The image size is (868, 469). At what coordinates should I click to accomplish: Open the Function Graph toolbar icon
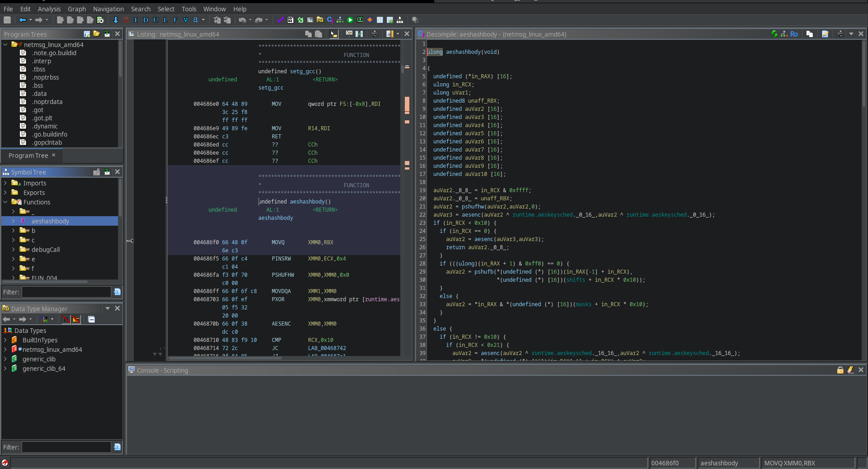[340, 20]
